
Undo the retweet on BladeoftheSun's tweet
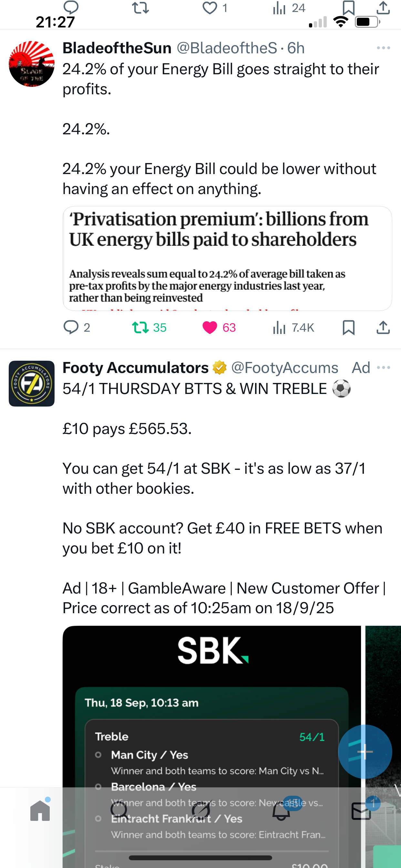pos(140,327)
